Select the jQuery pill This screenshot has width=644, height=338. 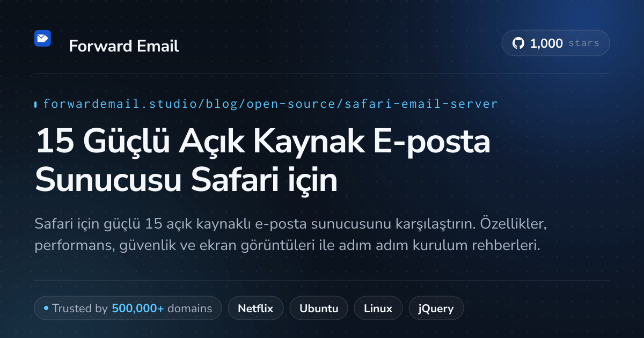click(436, 308)
